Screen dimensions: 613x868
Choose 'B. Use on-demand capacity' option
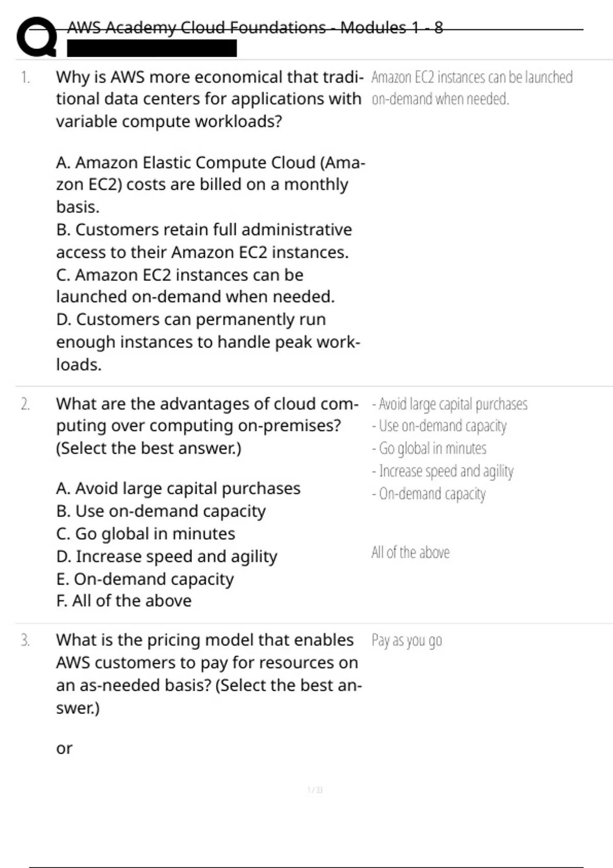[161, 511]
